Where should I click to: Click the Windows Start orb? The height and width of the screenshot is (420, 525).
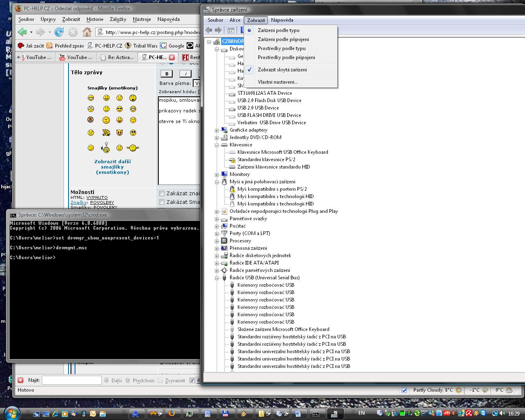tap(11, 413)
